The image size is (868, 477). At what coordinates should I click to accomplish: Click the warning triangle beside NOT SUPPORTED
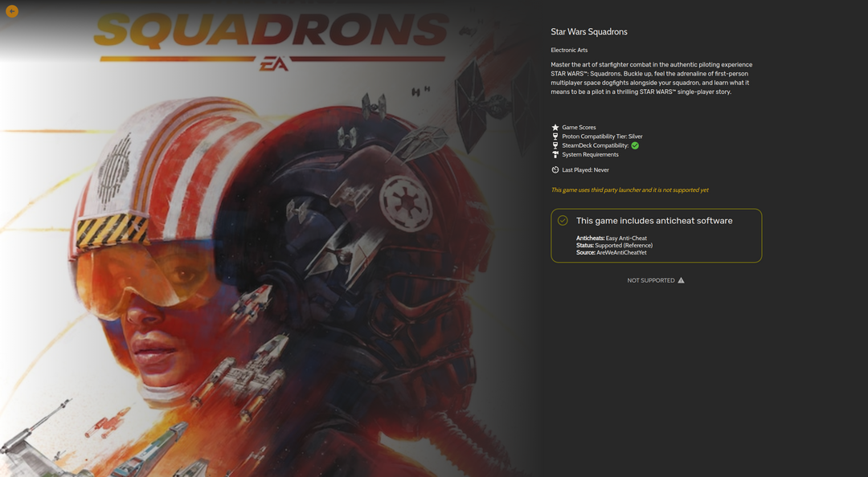tap(681, 280)
